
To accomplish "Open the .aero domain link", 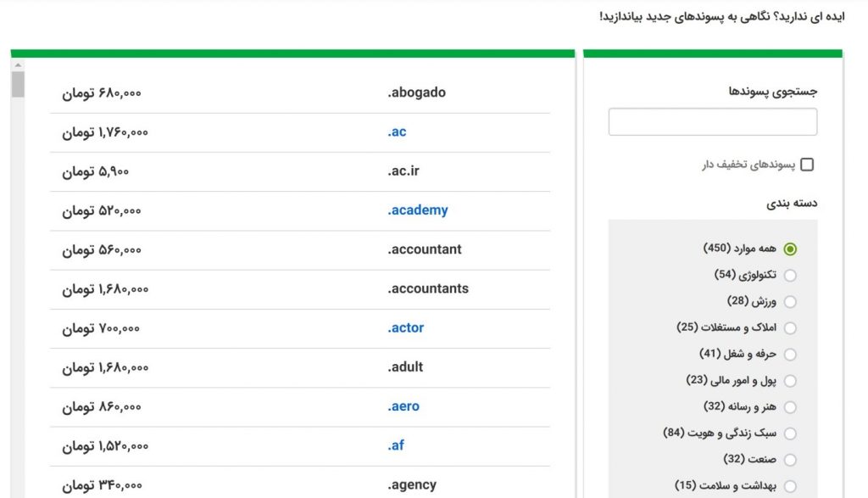I will point(403,406).
